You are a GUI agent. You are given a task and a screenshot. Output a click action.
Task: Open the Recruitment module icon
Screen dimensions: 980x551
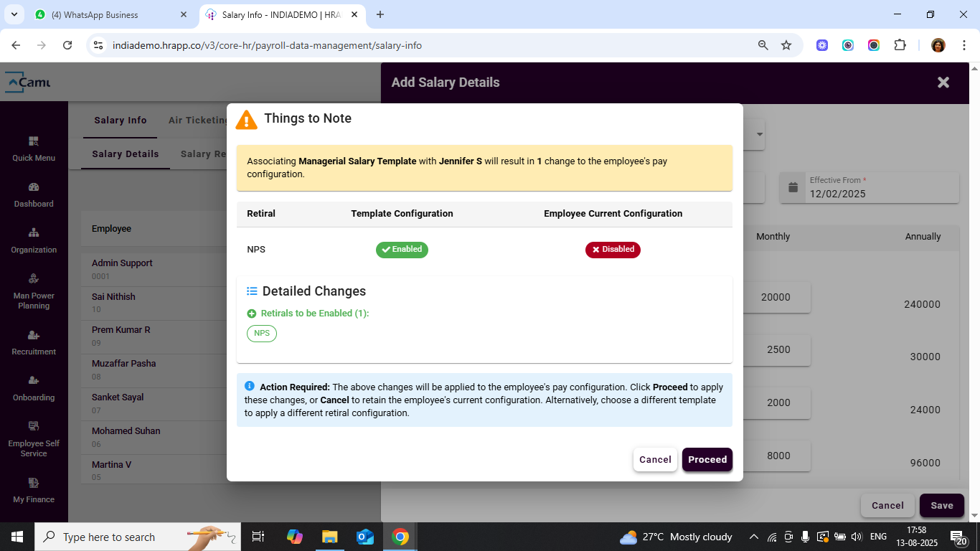pos(34,335)
